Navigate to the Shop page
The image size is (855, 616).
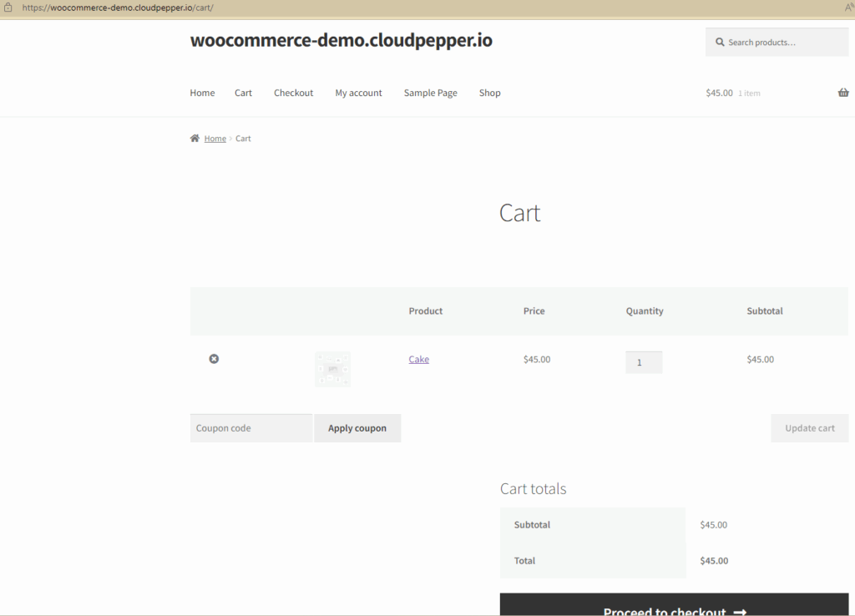[x=490, y=93]
